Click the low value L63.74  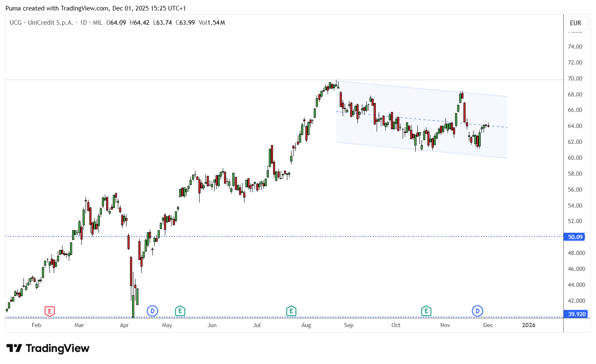pyautogui.click(x=162, y=23)
